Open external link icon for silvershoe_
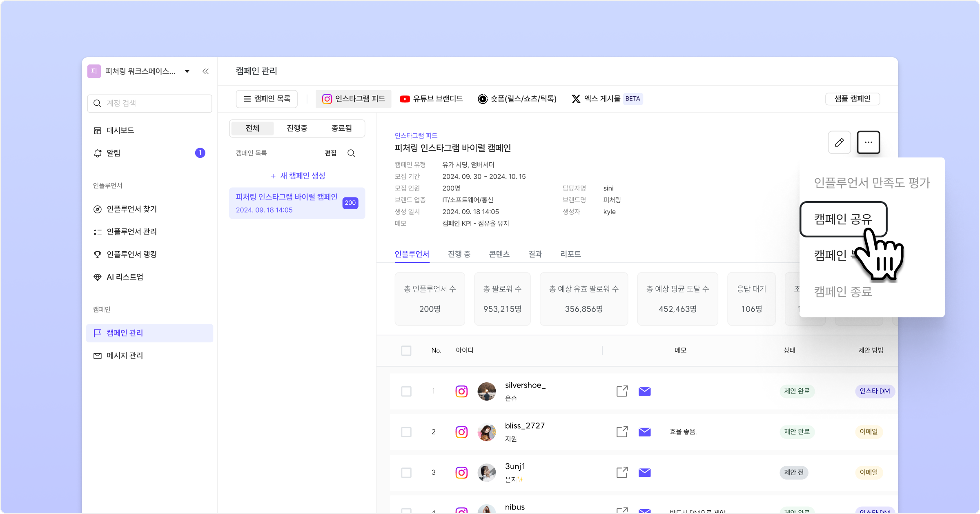 coord(622,391)
